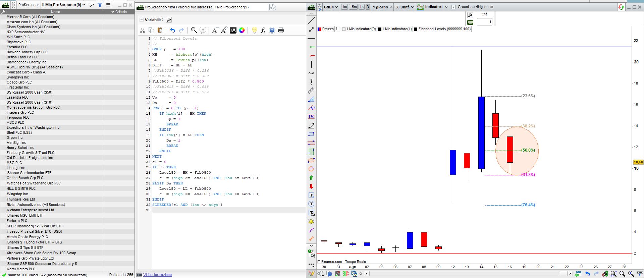Toggle Il Mio Indicatore(1) black checkbox
The image size is (644, 278).
[380, 29]
